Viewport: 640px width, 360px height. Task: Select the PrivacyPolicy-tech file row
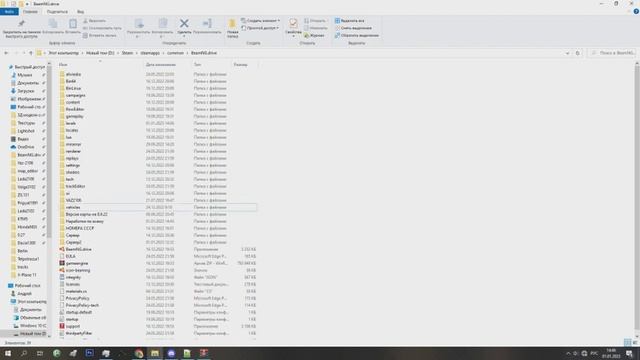pyautogui.click(x=158, y=305)
